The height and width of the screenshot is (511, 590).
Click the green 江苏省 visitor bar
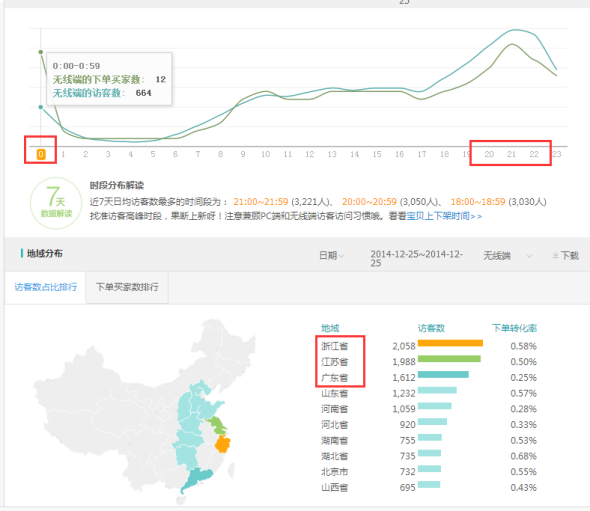[449, 359]
